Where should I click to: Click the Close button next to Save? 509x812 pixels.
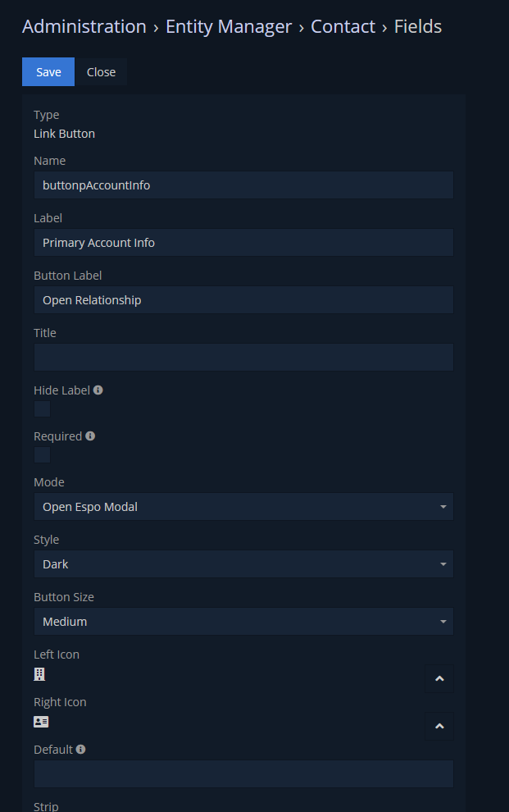[101, 72]
